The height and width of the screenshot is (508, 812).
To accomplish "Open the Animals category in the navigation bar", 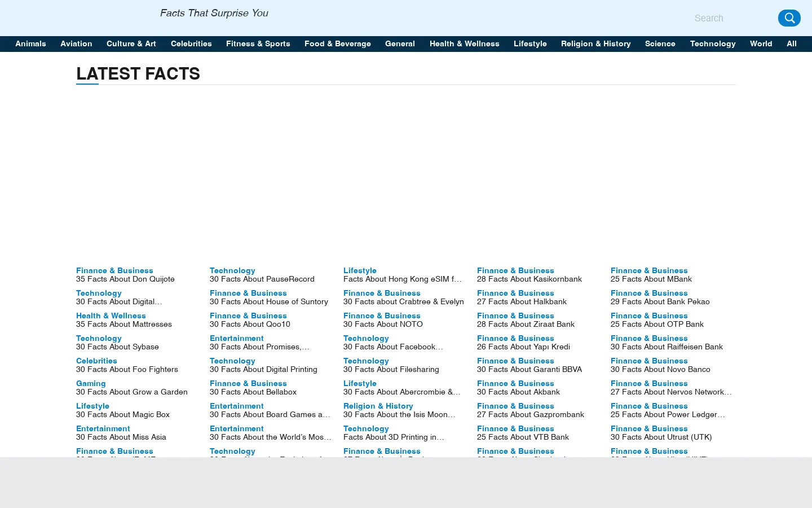I will click(30, 43).
